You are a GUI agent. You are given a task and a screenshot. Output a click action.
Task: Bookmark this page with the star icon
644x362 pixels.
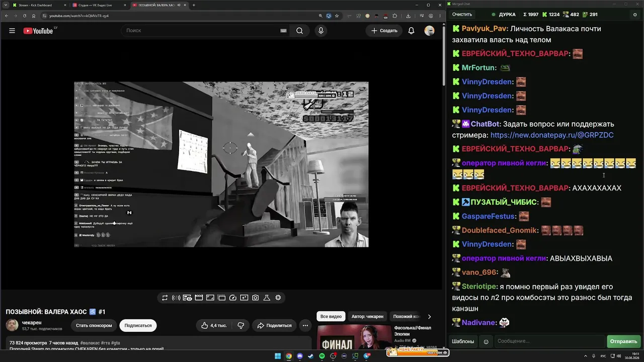click(337, 16)
